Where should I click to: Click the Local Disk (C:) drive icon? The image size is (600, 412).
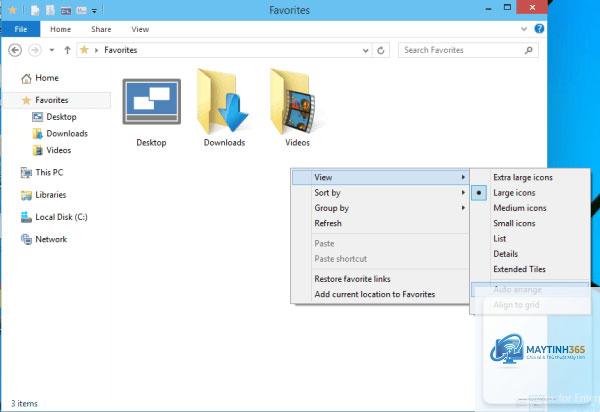pos(26,217)
